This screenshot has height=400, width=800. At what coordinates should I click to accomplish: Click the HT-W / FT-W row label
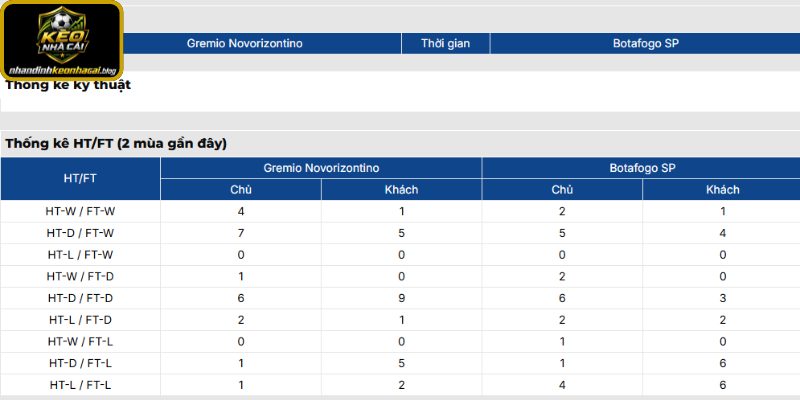tap(81, 211)
